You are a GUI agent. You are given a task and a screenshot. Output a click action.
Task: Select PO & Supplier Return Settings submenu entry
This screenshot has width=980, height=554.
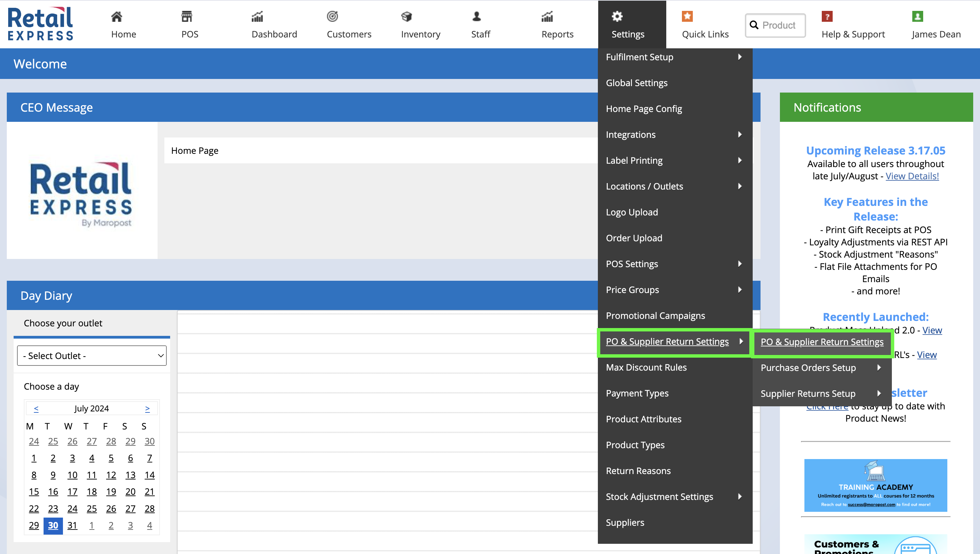tap(822, 342)
